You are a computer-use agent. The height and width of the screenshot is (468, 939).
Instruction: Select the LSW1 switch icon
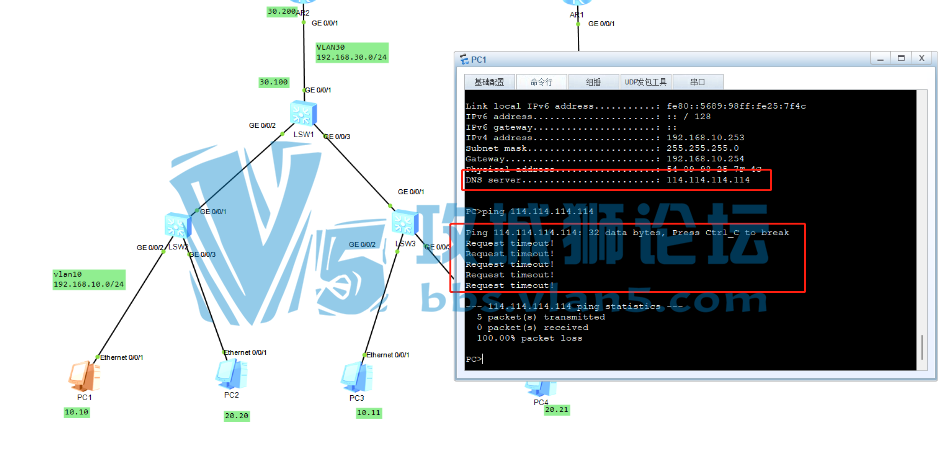coord(304,113)
